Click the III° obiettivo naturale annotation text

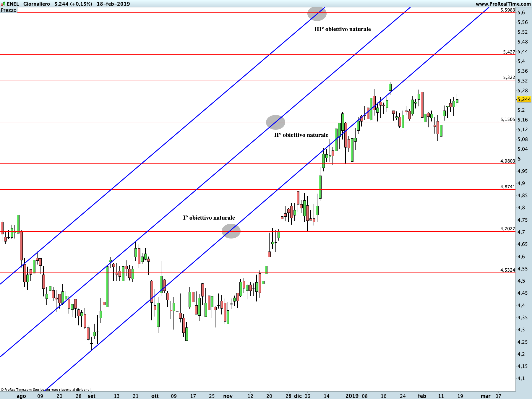[343, 29]
